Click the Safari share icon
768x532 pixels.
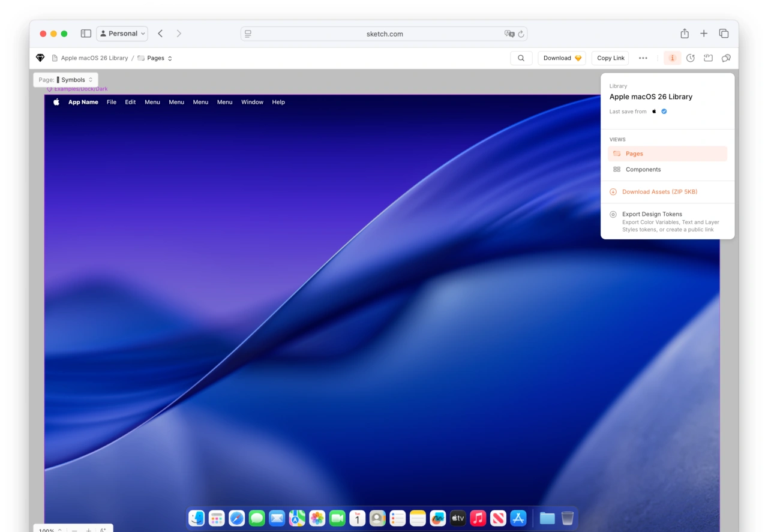click(684, 34)
